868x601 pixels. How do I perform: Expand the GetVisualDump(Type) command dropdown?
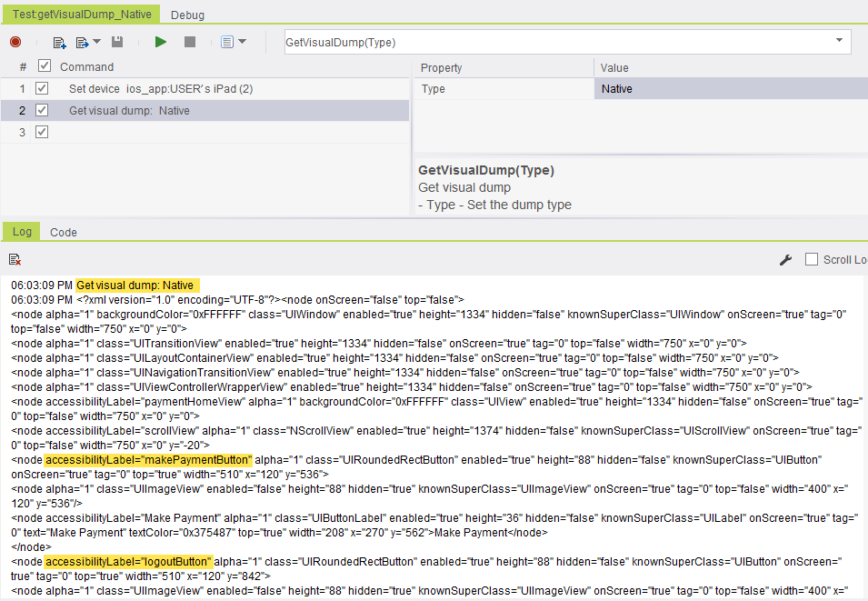[x=839, y=42]
